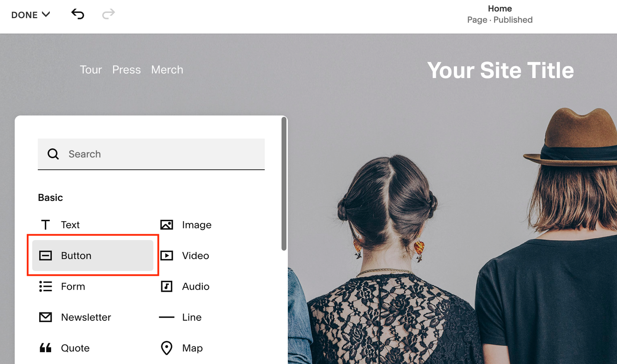Open the Merch navigation link

coord(167,70)
